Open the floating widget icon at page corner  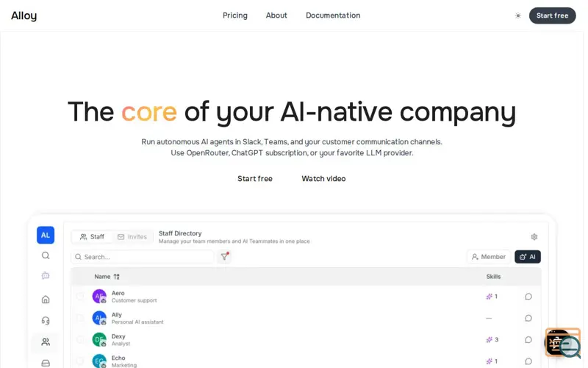[562, 342]
